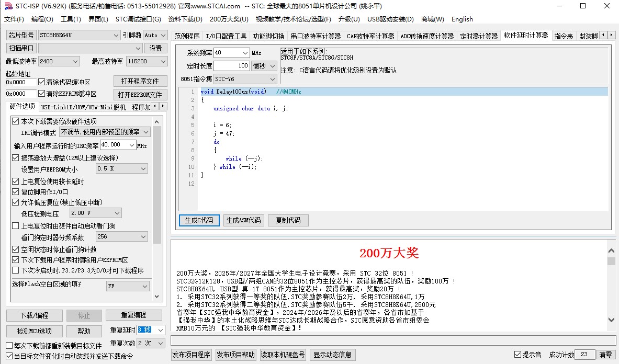The width and height of the screenshot is (619, 364).
Task: Switch to USB-Link1D/U8W/U8W-Mini脱机 tab
Action: pos(83,107)
